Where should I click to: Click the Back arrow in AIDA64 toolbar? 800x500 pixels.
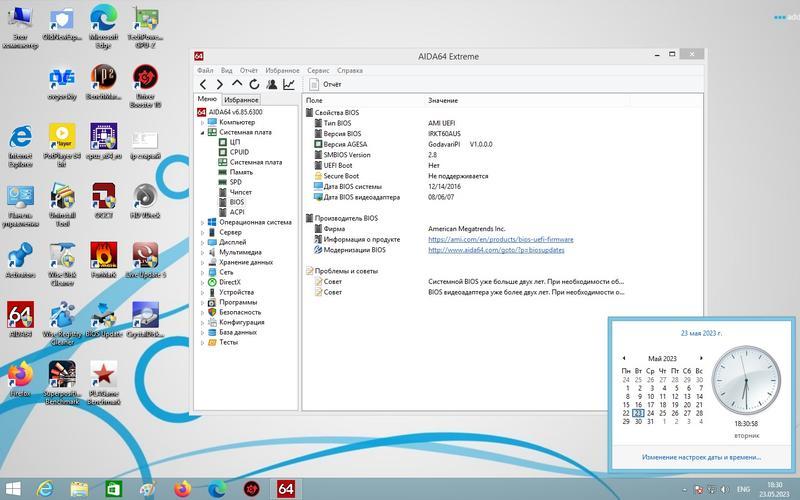[204, 85]
